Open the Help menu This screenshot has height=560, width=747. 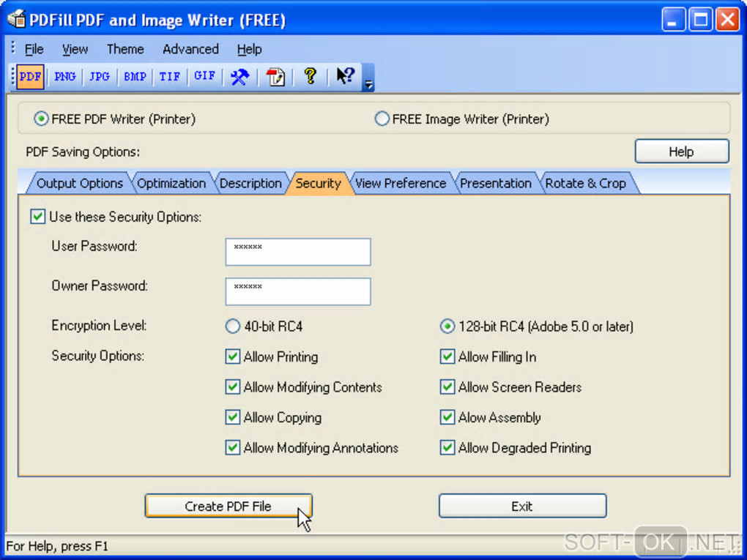(249, 49)
